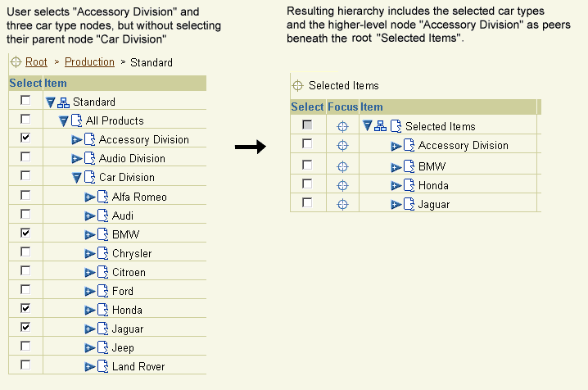Screen dimensions: 588x390
Task: Click the Standard breadcrumb text
Action: [x=152, y=62]
